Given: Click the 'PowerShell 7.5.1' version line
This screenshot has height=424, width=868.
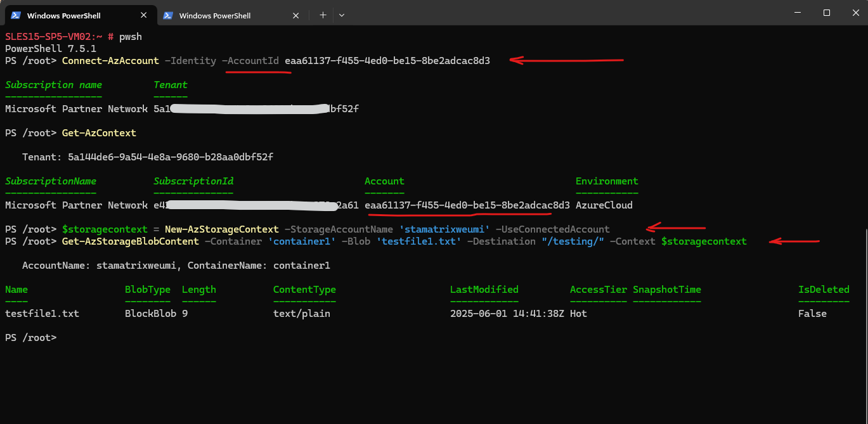Looking at the screenshot, I should coord(51,49).
